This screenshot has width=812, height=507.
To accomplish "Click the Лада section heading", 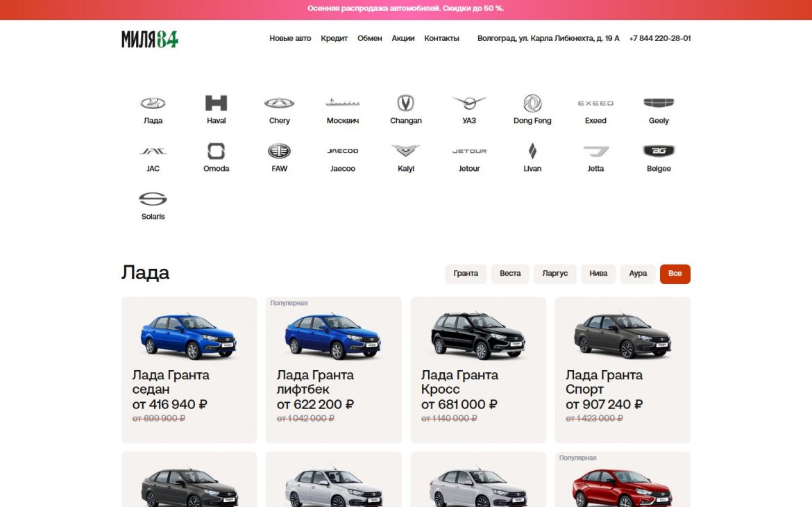I will (146, 273).
